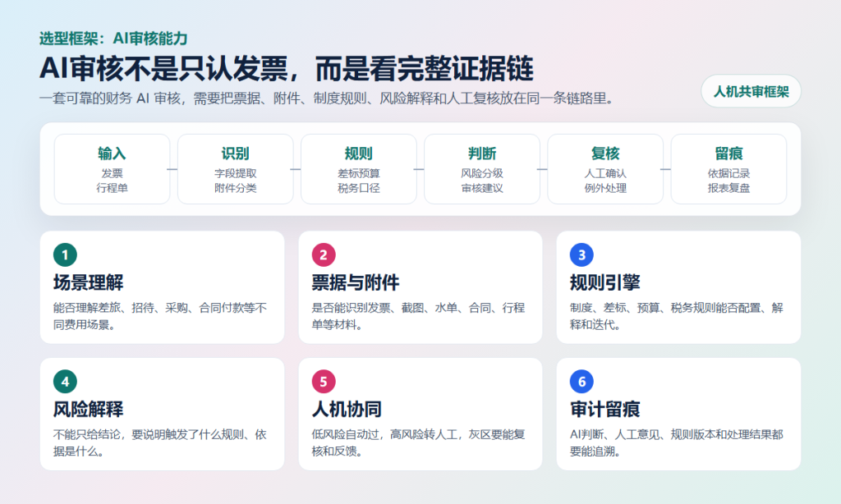
Task: Click the number 5 badge icon
Action: [x=324, y=382]
